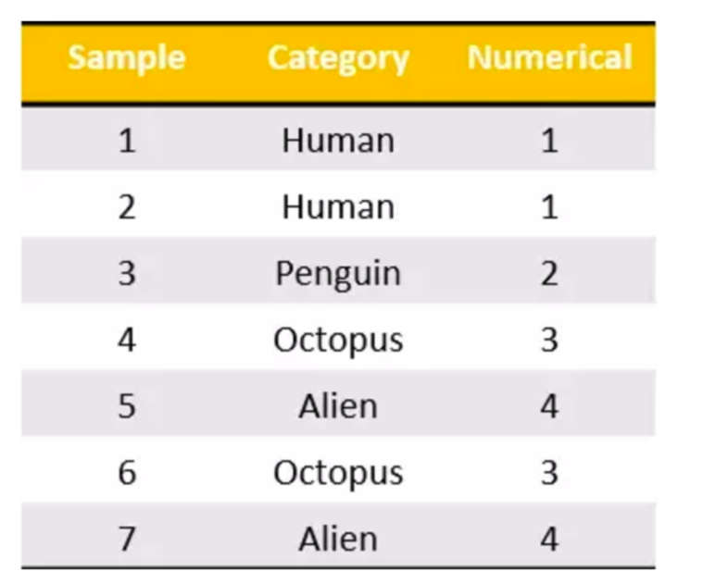The height and width of the screenshot is (584, 728).
Task: Click Alien cell in sample row 5
Action: tap(338, 406)
